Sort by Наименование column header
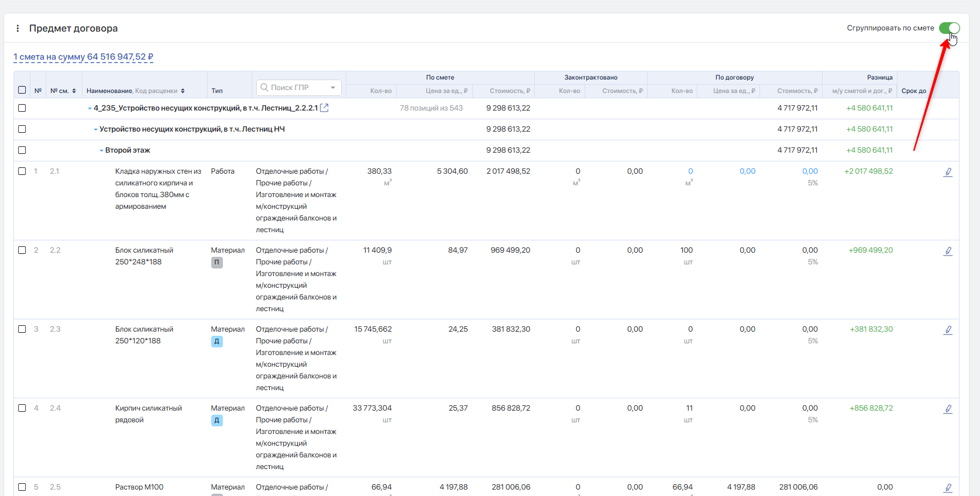 (x=110, y=91)
